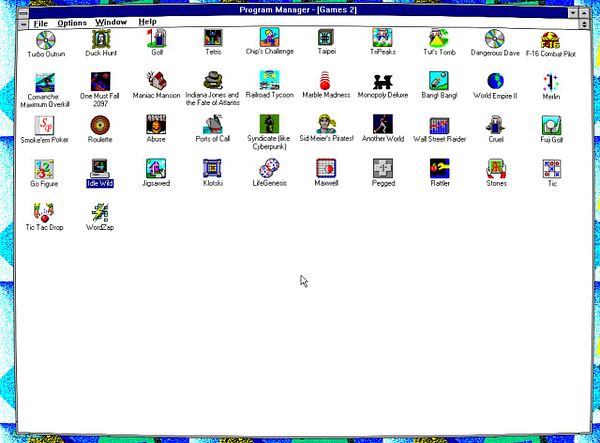This screenshot has height=443, width=600.
Task: Choose the Dangerous Dave icon
Action: (495, 39)
